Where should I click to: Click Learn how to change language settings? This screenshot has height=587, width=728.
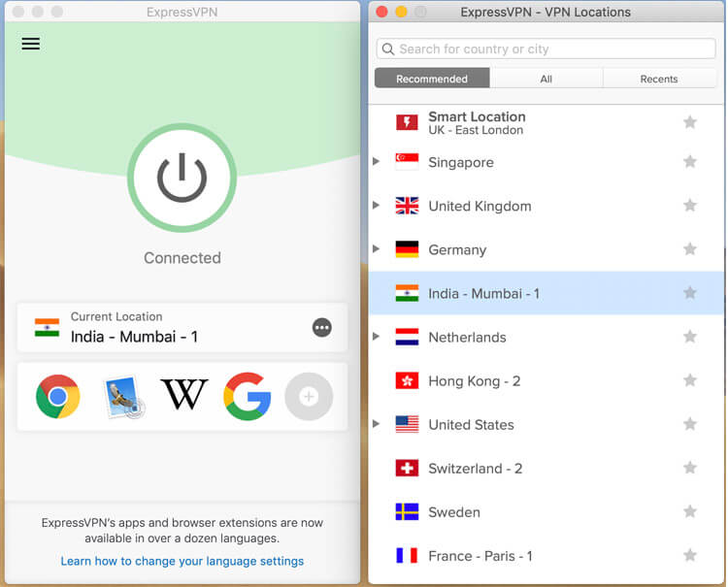(182, 561)
